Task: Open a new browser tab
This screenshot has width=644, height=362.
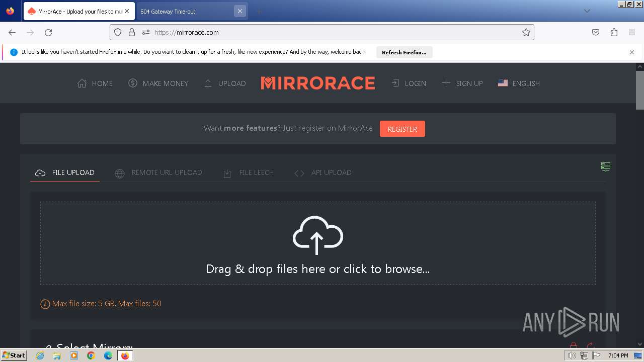Action: pyautogui.click(x=259, y=11)
